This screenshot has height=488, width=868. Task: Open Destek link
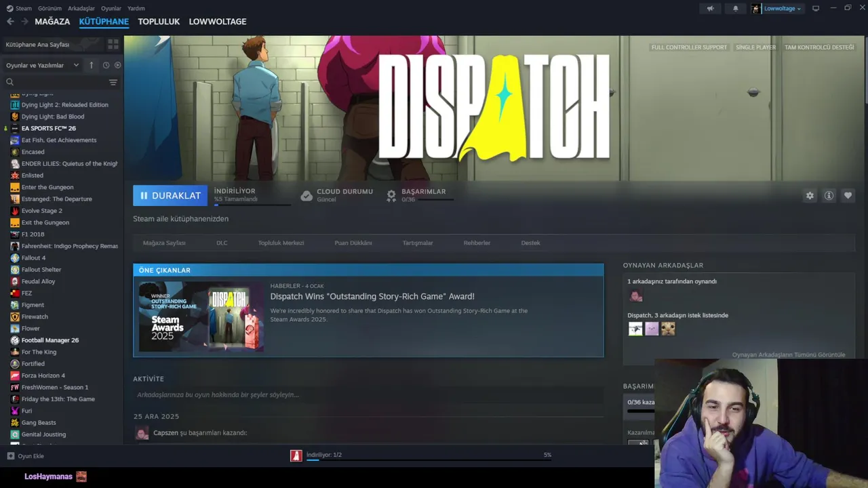pyautogui.click(x=530, y=243)
